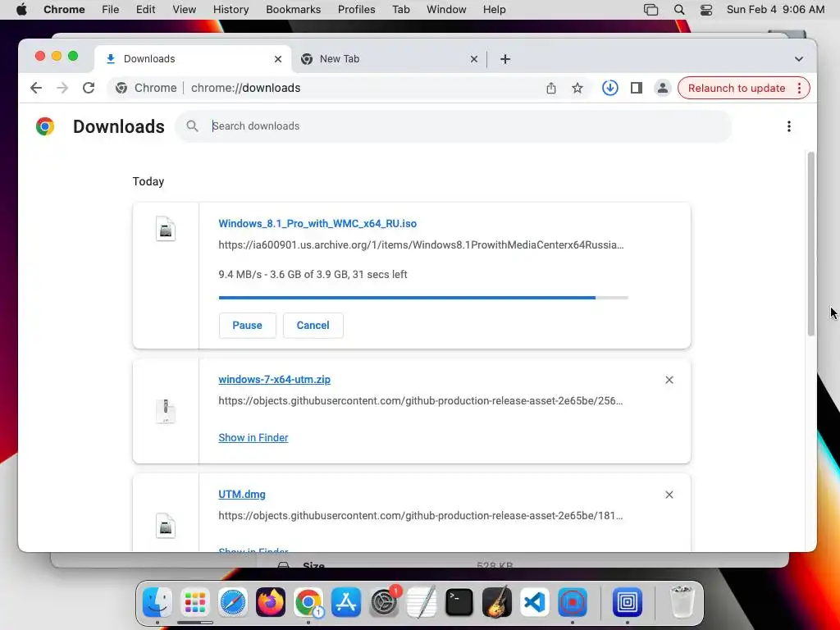Open the Window menu
This screenshot has width=840, height=630.
click(446, 10)
